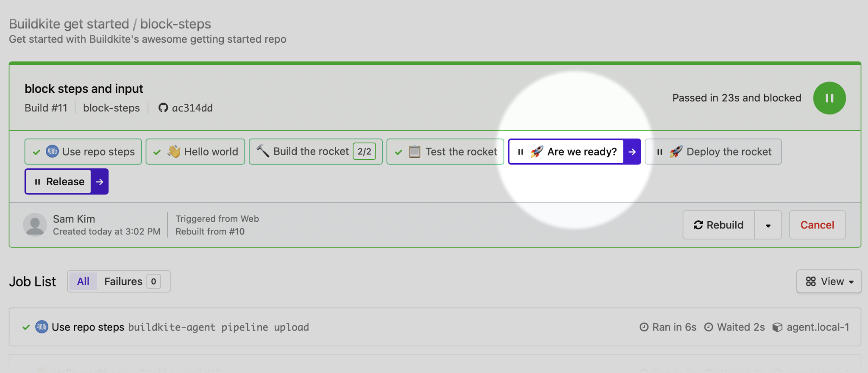
Task: Click the arrow on Are we ready? block step
Action: tap(632, 152)
